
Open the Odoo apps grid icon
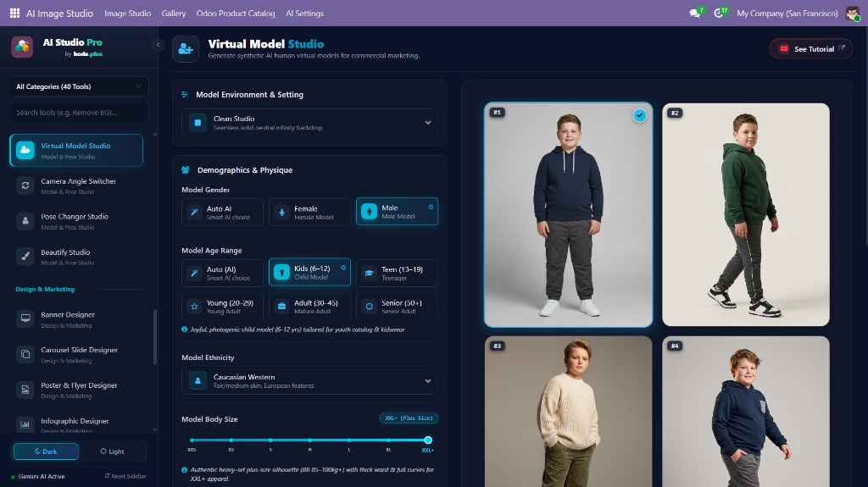click(15, 13)
